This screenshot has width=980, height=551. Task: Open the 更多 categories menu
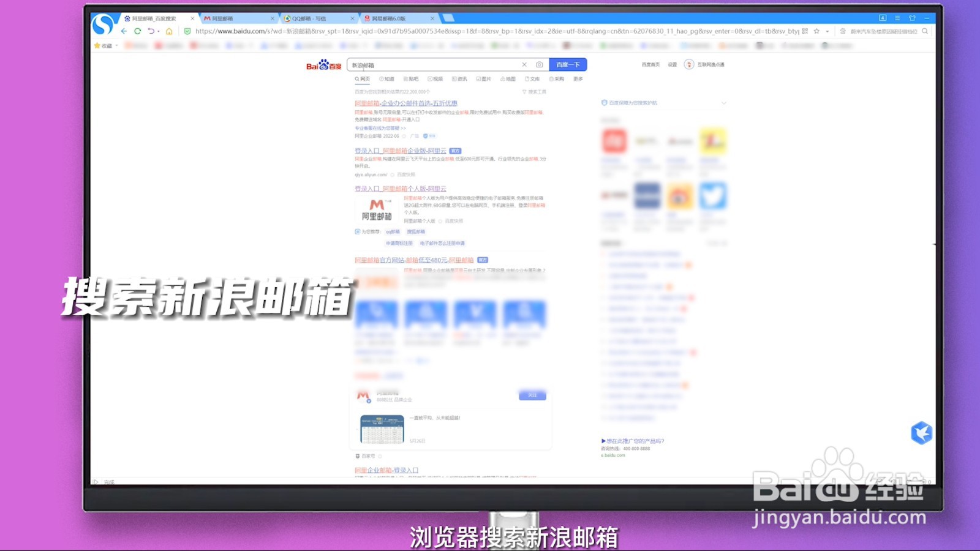[578, 79]
